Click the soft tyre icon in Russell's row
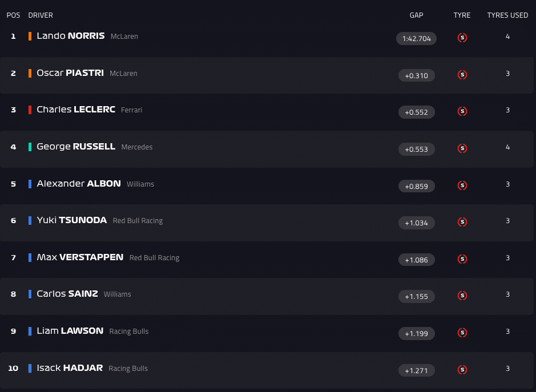 pos(462,148)
